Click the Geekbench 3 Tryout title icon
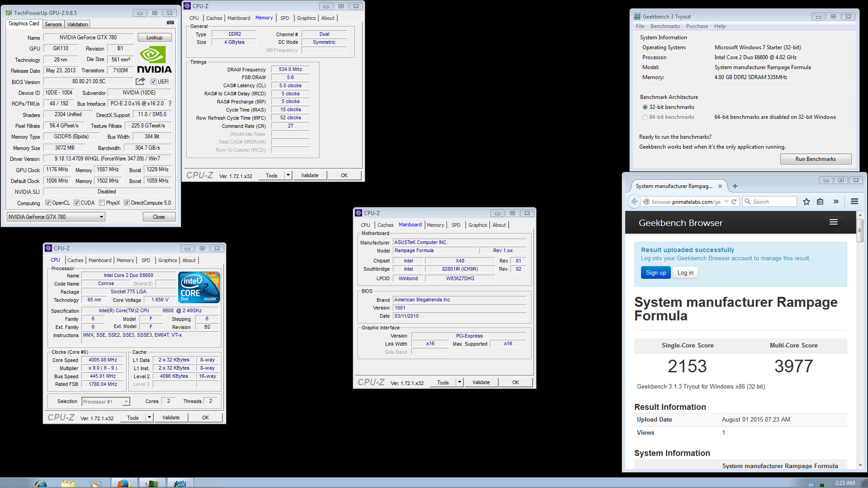868x488 pixels. tap(637, 16)
